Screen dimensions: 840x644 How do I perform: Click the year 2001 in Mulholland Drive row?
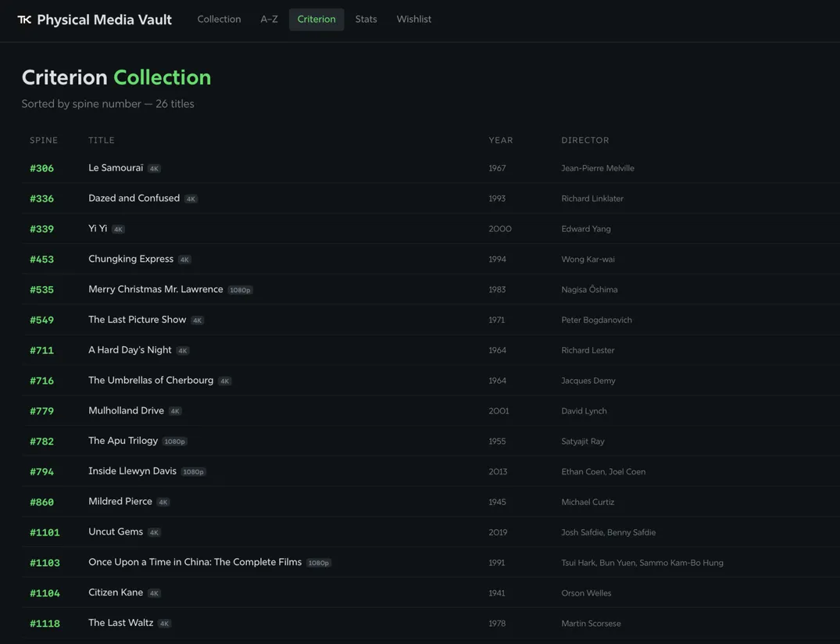point(499,411)
